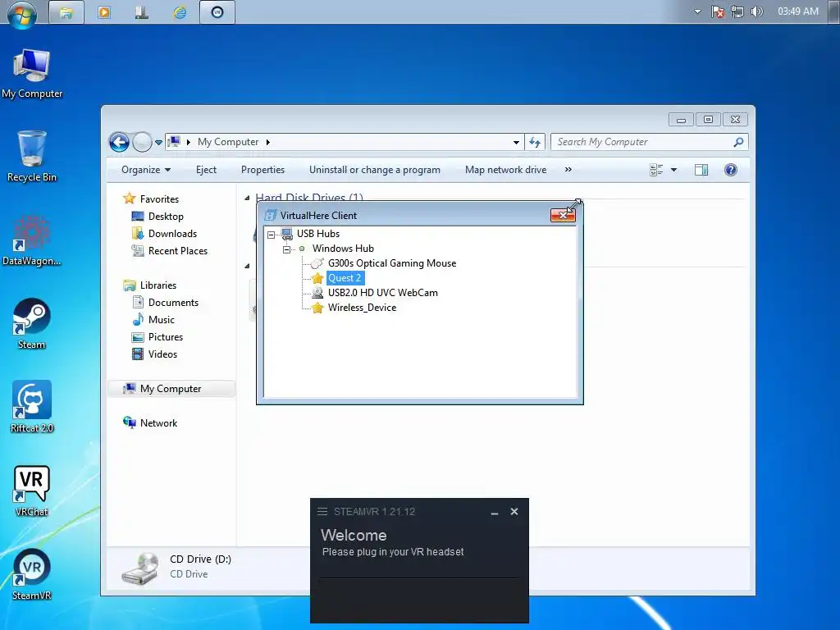Click the Search My Computer field
Screen dimensions: 840x630
tap(649, 142)
